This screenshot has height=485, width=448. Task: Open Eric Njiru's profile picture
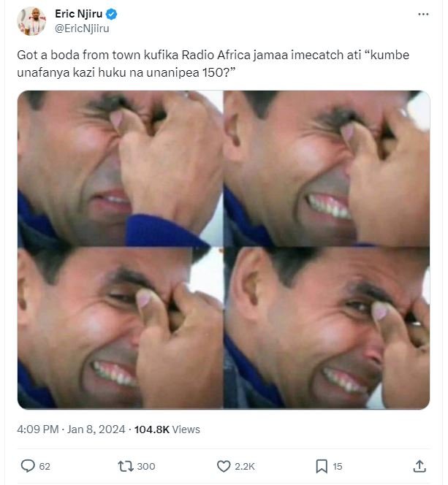coord(31,20)
